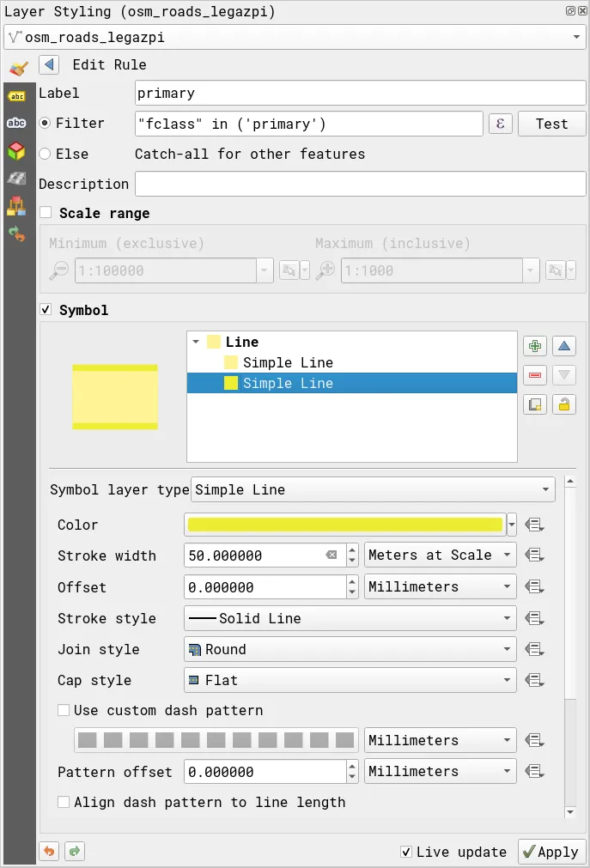This screenshot has width=590, height=868.
Task: Select the first Simple Line tree item
Action: [287, 362]
